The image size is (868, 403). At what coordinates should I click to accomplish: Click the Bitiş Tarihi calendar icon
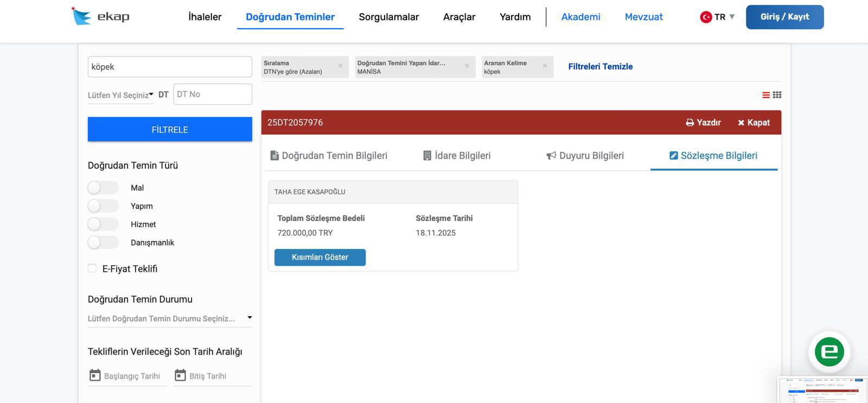click(x=180, y=375)
